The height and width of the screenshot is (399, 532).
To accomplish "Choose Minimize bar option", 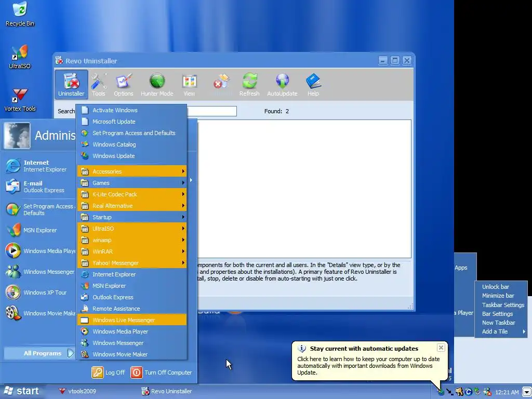I will click(x=501, y=296).
